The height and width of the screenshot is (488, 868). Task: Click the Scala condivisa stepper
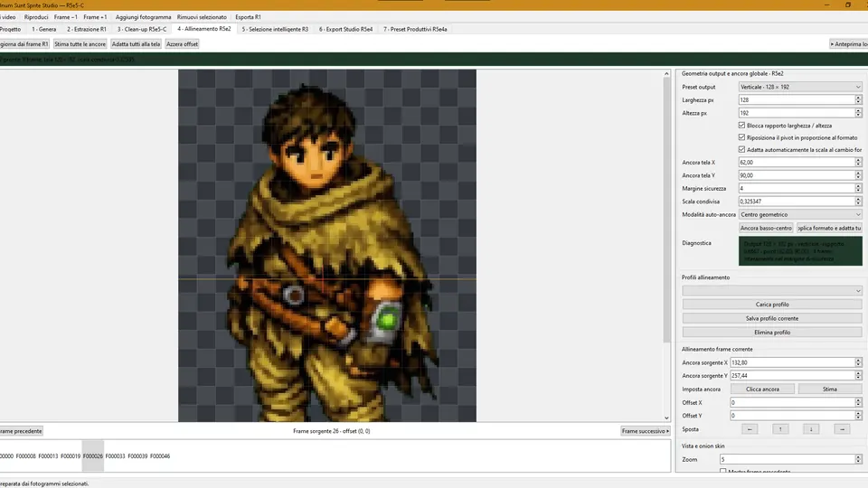pos(858,202)
